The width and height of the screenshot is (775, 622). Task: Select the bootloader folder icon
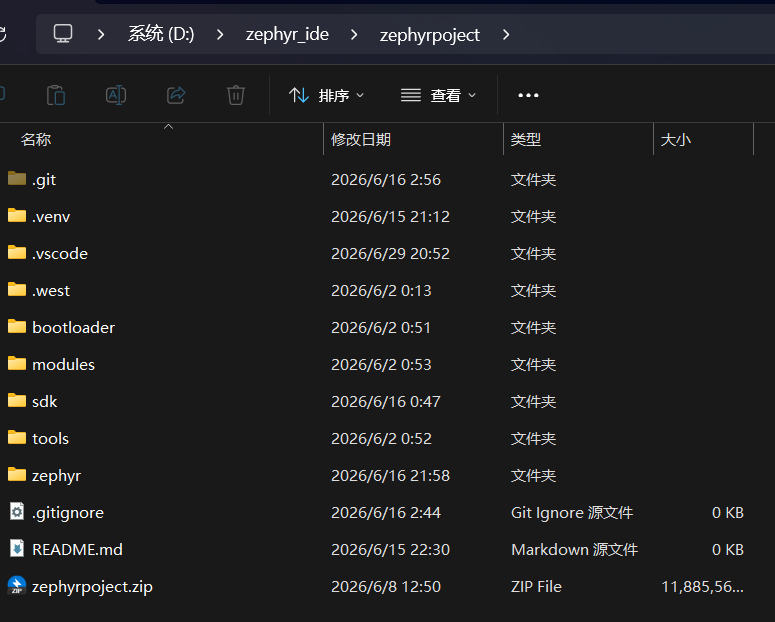pos(17,326)
